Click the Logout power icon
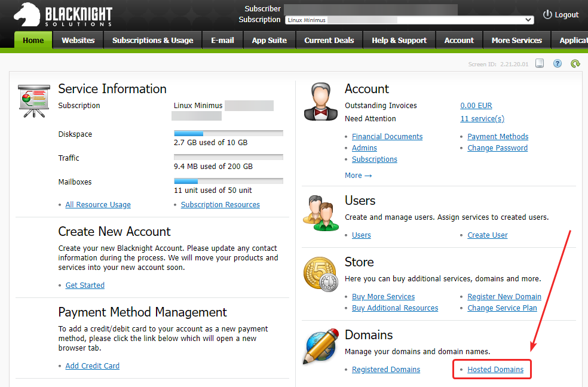The width and height of the screenshot is (588, 387). point(547,14)
